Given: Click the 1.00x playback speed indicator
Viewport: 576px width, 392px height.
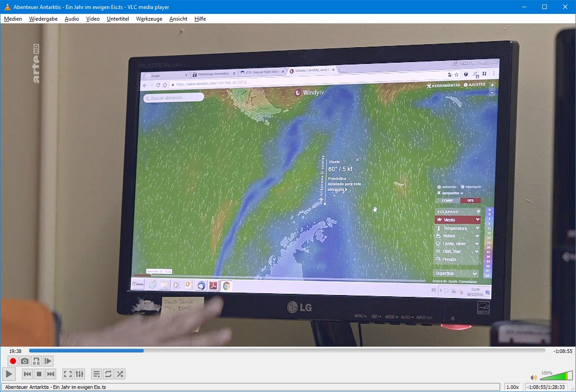Looking at the screenshot, I should pos(512,387).
